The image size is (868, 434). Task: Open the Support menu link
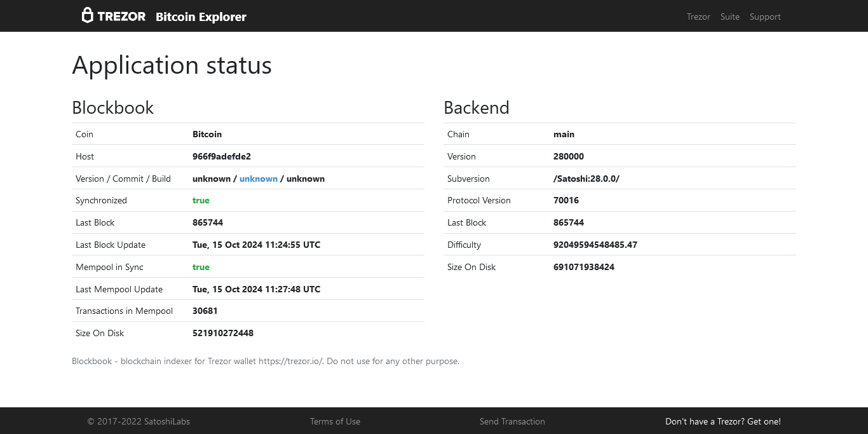click(x=765, y=17)
